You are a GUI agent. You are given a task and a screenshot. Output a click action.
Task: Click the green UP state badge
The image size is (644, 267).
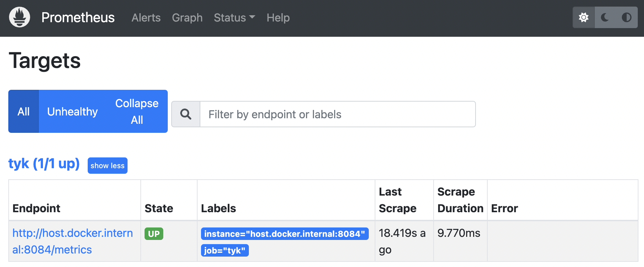[x=154, y=234]
